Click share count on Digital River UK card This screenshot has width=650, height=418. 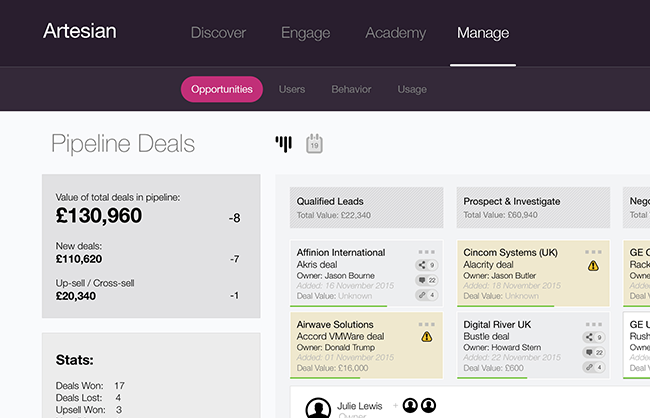(595, 337)
